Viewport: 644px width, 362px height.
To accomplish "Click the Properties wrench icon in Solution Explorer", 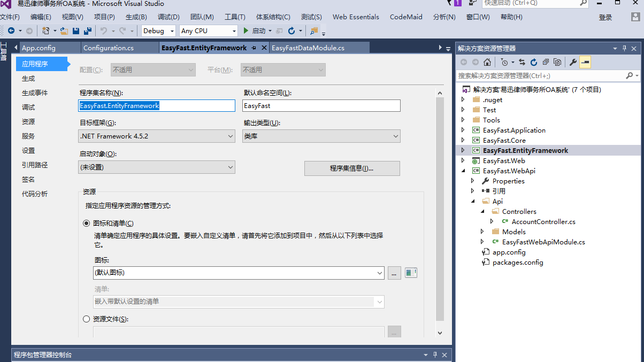I will (573, 62).
